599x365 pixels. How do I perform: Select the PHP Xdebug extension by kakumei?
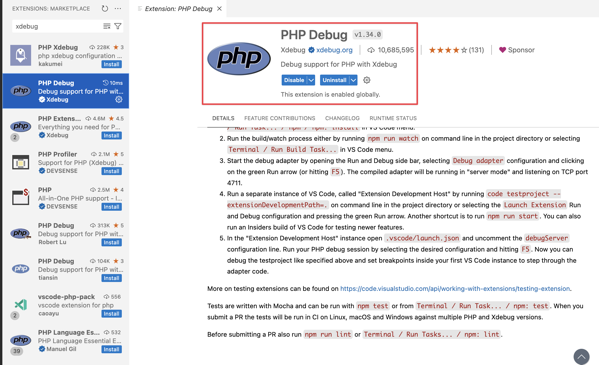66,55
